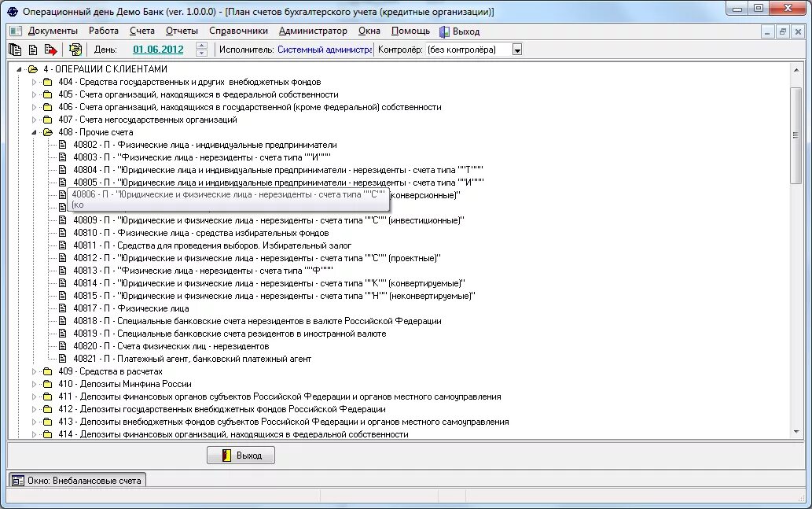This screenshot has width=812, height=509.
Task: Select account 40819 resident foreign currency accounts
Action: [230, 334]
